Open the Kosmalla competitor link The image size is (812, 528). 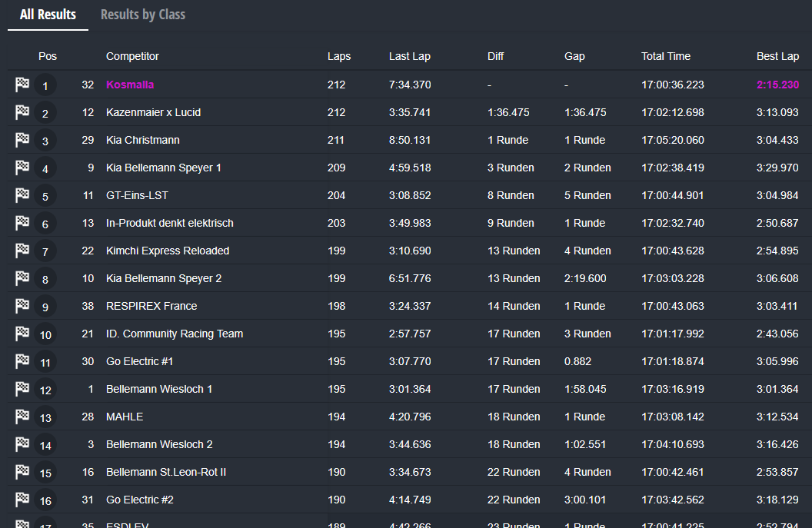click(130, 85)
